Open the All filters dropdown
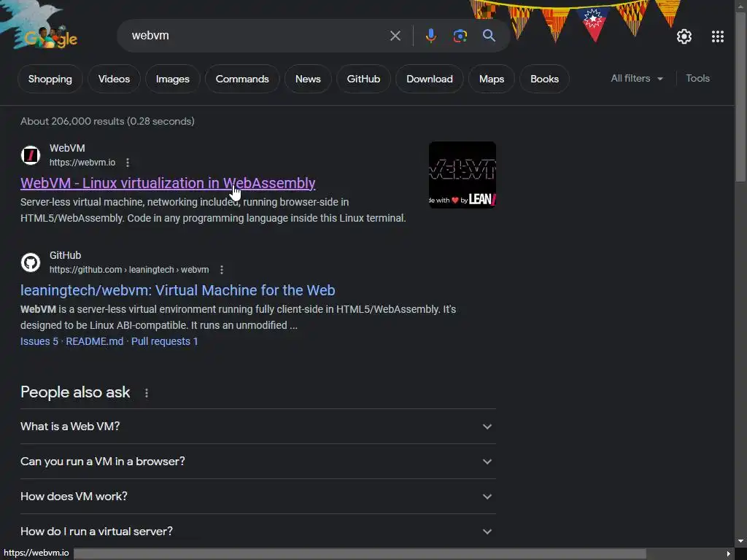This screenshot has width=747, height=560. coord(637,79)
